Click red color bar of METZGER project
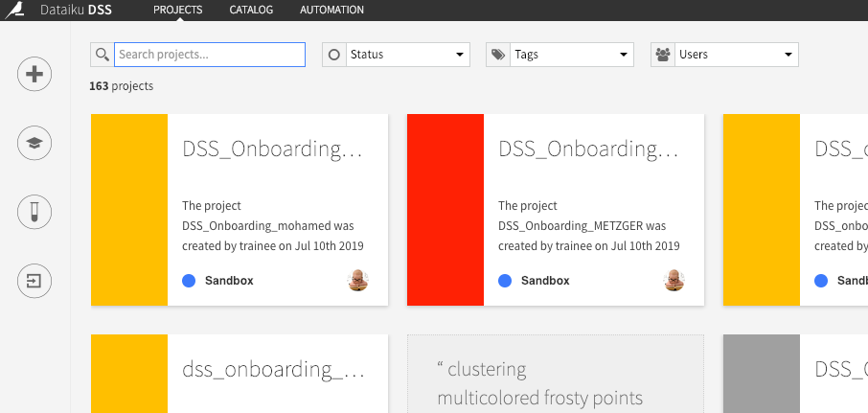Viewport: 868px width, 413px height. coord(445,210)
